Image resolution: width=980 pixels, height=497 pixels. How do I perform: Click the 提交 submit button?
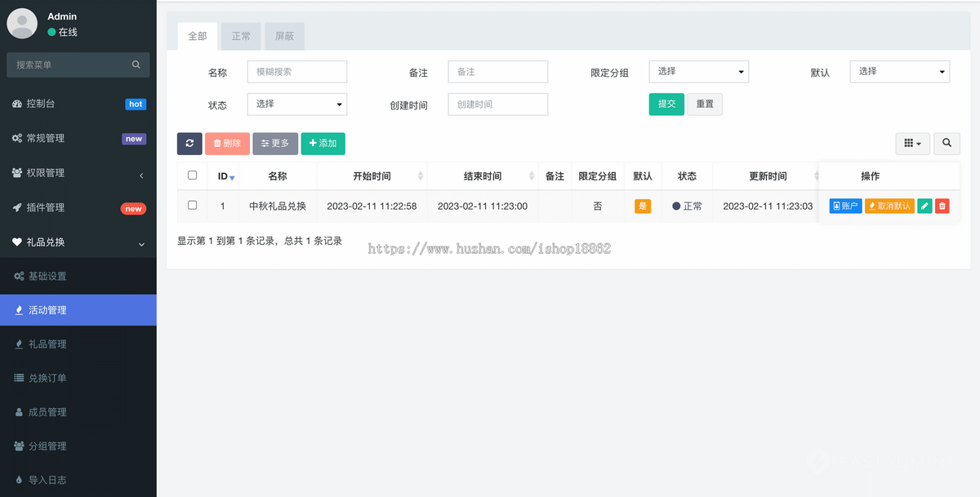(666, 104)
